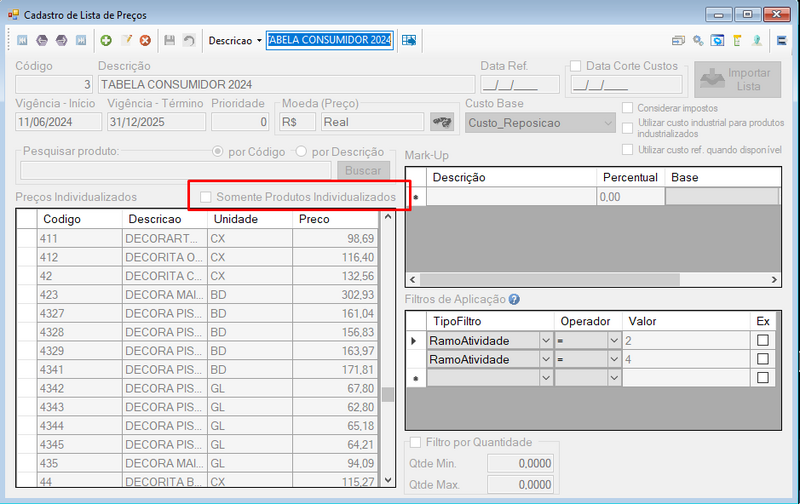The height and width of the screenshot is (504, 800).
Task: Expand Operador dropdown in the row with value 2
Action: pyautogui.click(x=614, y=340)
